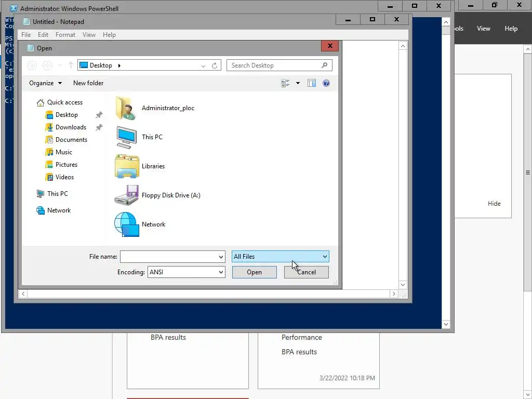The height and width of the screenshot is (399, 532).
Task: Click Notepad vertical scrollbar down arrow
Action: tap(403, 285)
